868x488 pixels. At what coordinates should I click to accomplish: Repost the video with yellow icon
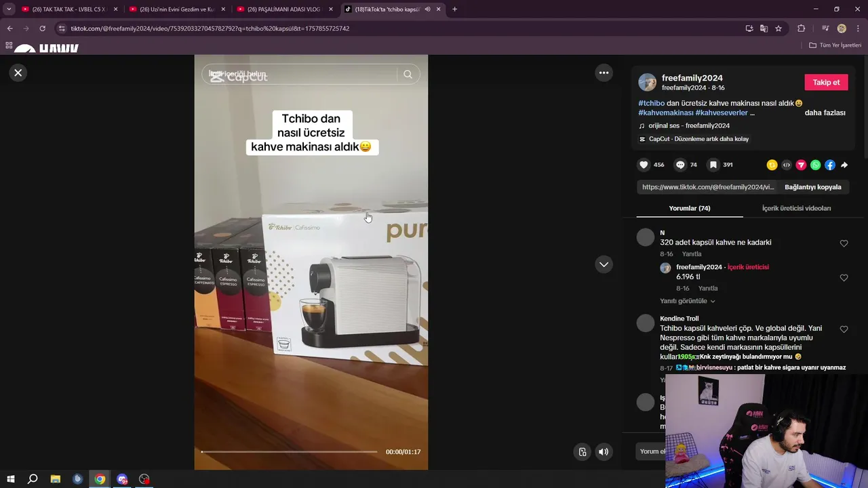tap(772, 165)
